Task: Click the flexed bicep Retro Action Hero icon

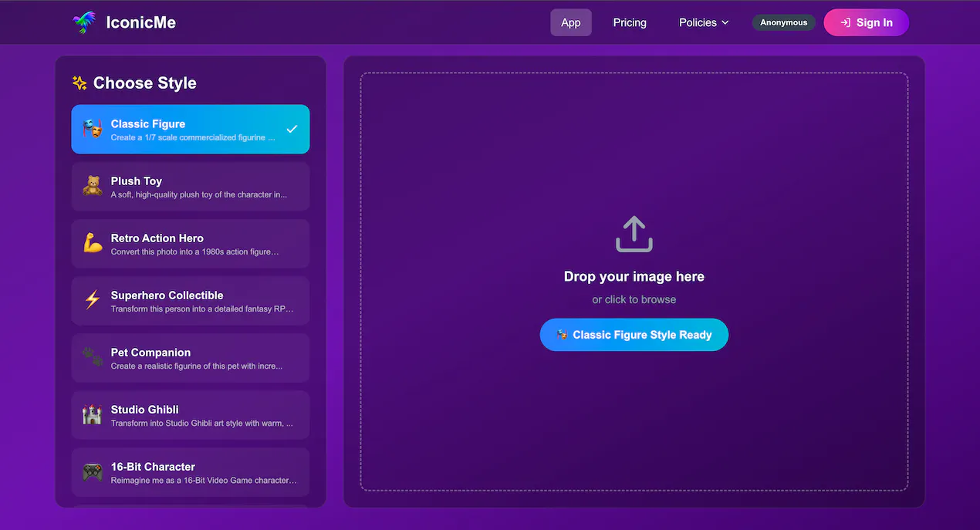Action: (93, 243)
